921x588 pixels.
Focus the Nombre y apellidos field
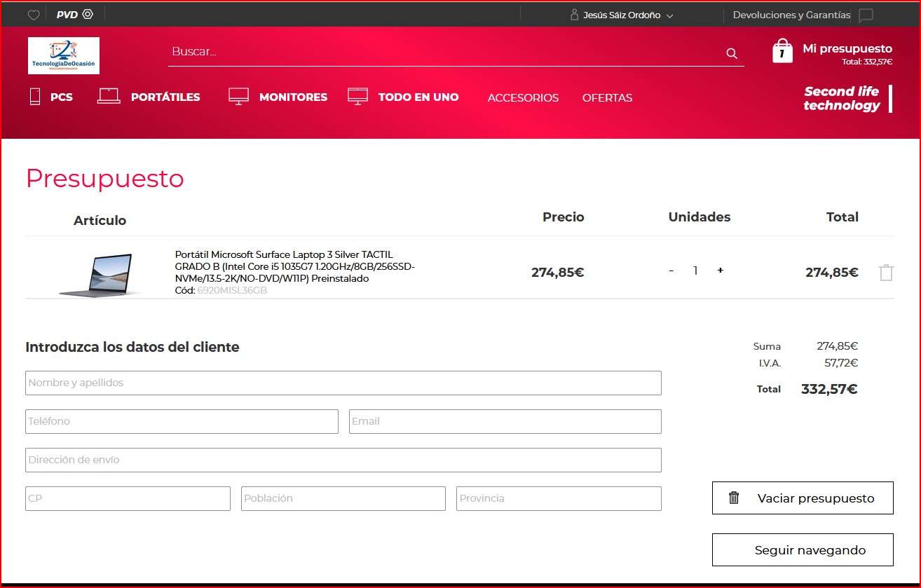click(x=343, y=383)
